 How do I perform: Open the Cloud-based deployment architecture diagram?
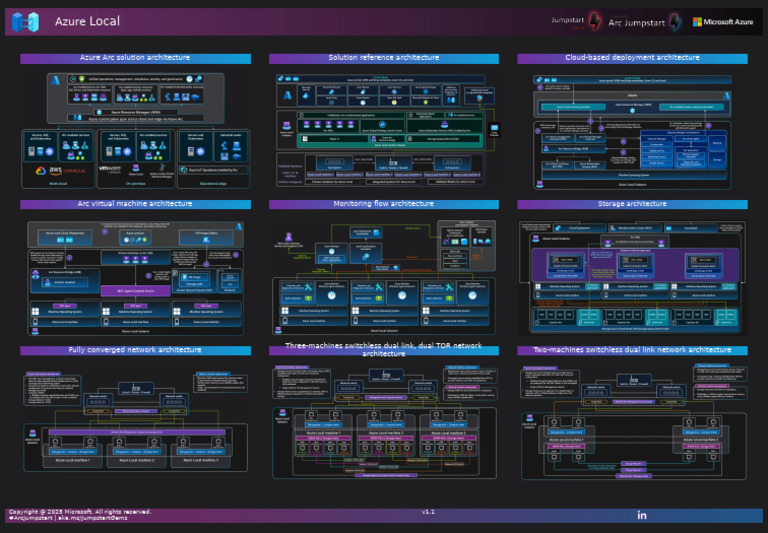click(x=632, y=131)
